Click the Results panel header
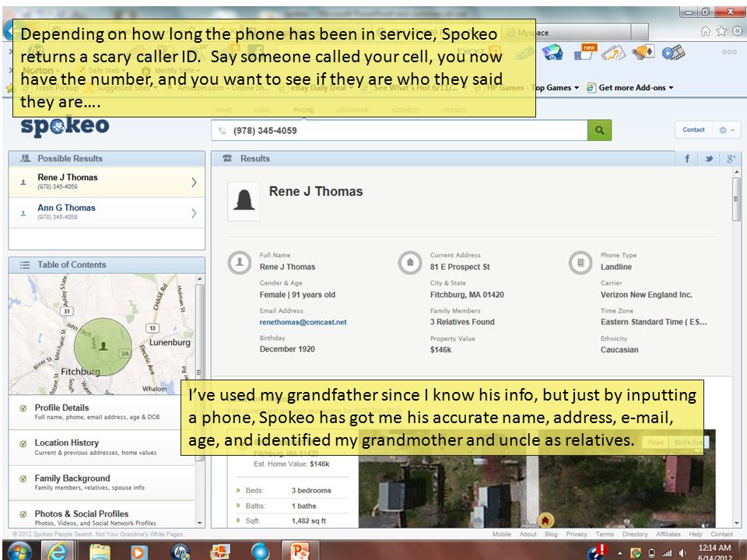Screen dimensions: 747x560 click(x=443, y=159)
